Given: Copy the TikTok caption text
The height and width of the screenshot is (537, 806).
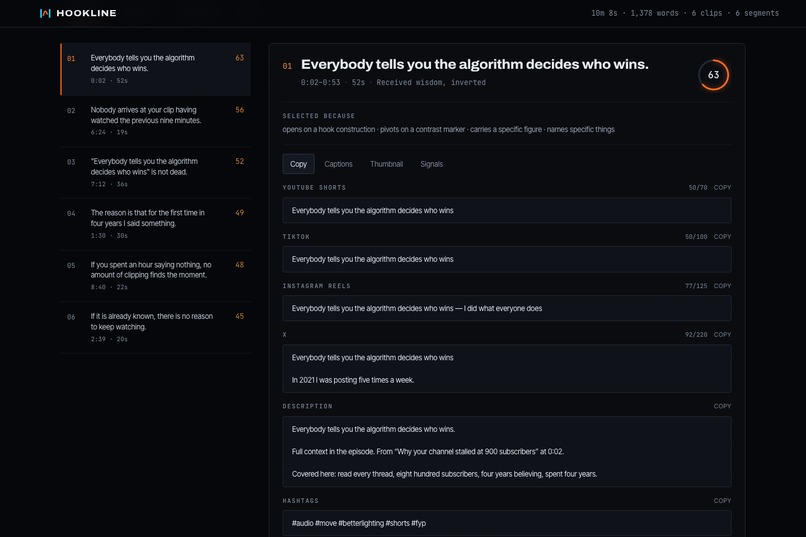Looking at the screenshot, I should pos(722,237).
